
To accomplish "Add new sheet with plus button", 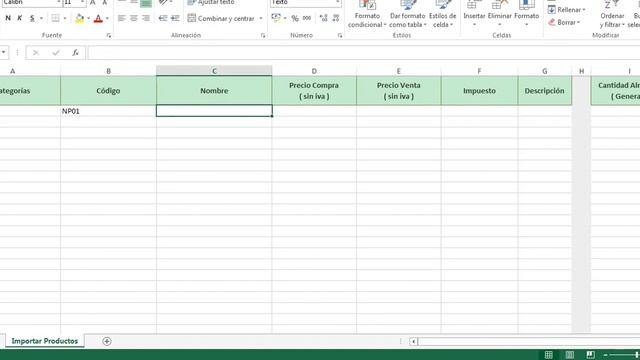I will pyautogui.click(x=107, y=341).
